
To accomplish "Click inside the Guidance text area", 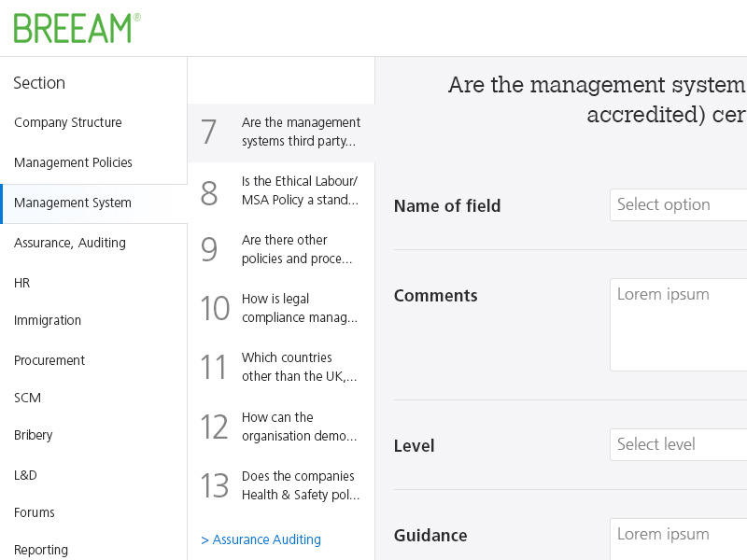I will (x=682, y=541).
